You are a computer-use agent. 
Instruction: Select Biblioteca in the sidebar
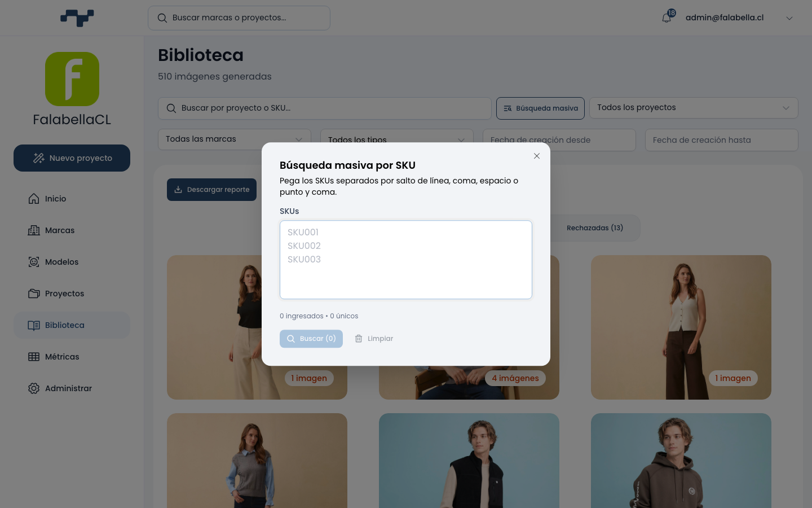tap(72, 325)
